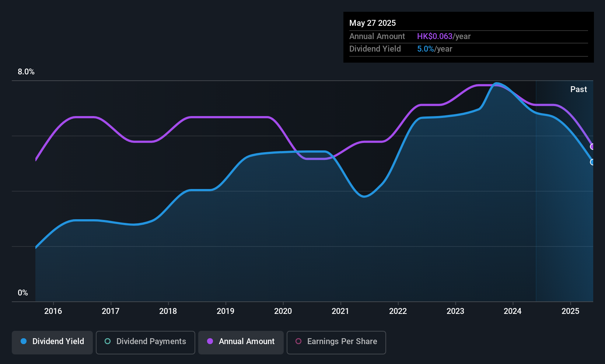
Task: Click the 2016 x-axis year label
Action: click(53, 311)
